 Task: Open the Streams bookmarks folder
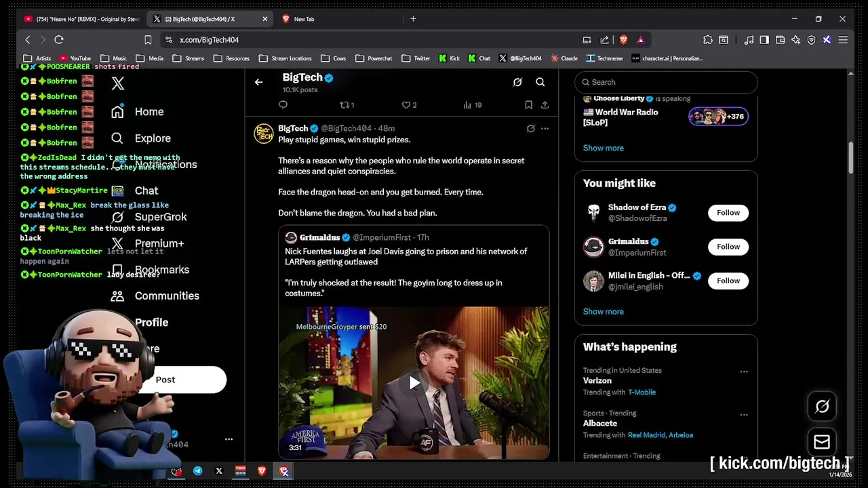click(189, 58)
